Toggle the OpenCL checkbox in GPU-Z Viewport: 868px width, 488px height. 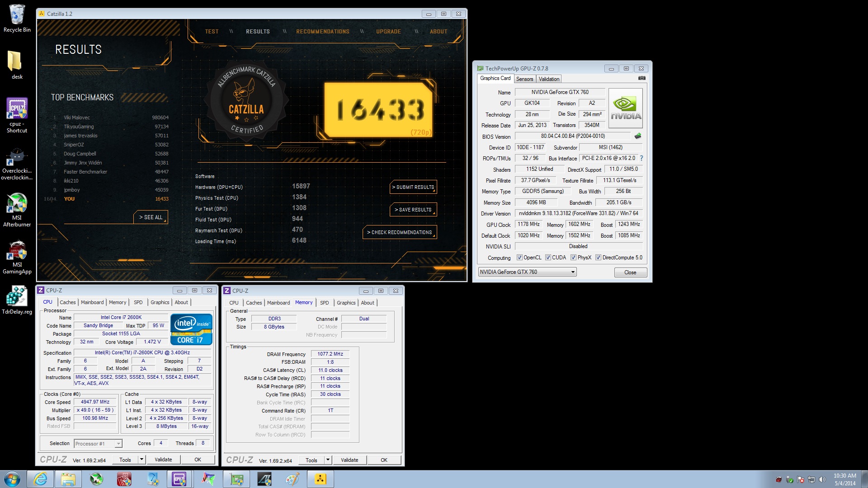click(519, 258)
